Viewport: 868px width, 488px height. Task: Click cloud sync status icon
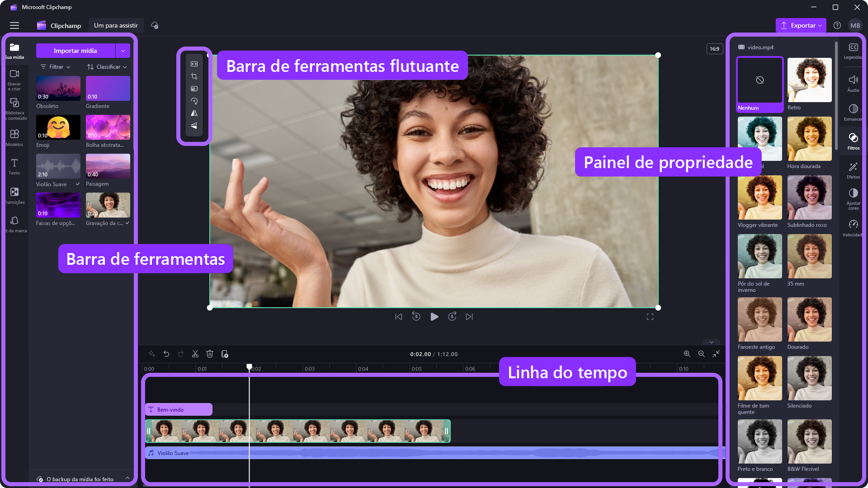[155, 25]
